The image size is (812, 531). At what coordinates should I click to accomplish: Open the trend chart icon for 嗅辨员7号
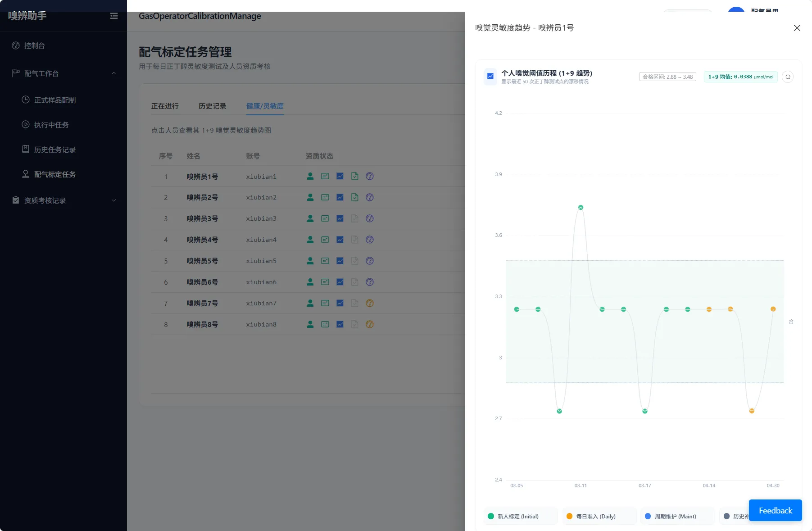(340, 303)
